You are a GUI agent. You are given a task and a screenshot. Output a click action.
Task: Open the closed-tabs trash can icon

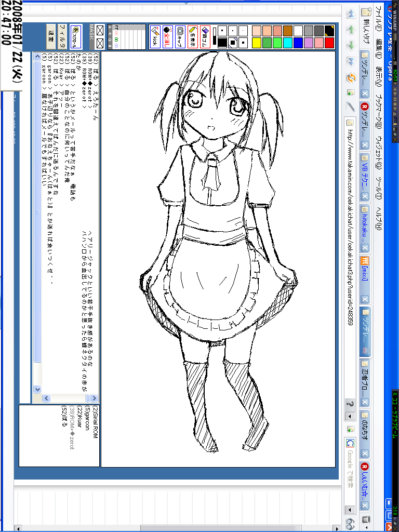(365, 519)
